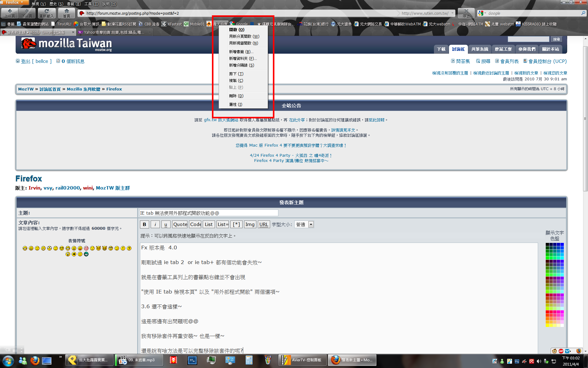
Task: Open Firefox icon in taskbar quick launch
Action: pos(35,360)
